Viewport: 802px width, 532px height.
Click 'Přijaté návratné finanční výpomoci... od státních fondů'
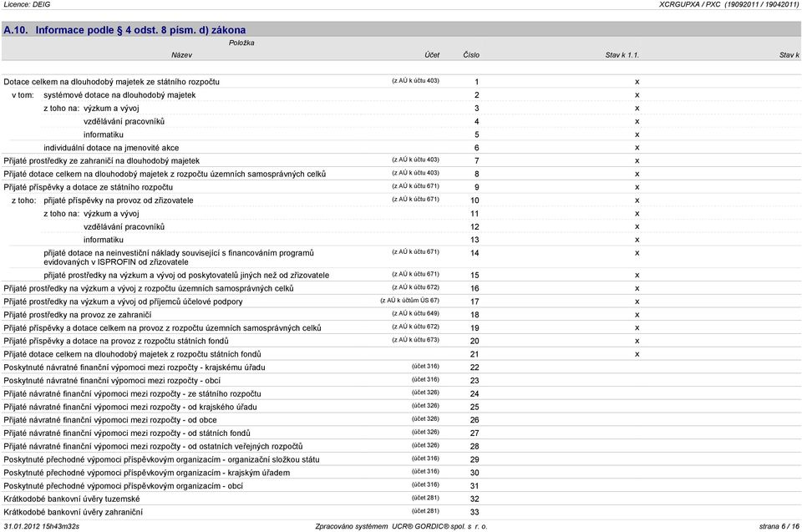[127, 433]
